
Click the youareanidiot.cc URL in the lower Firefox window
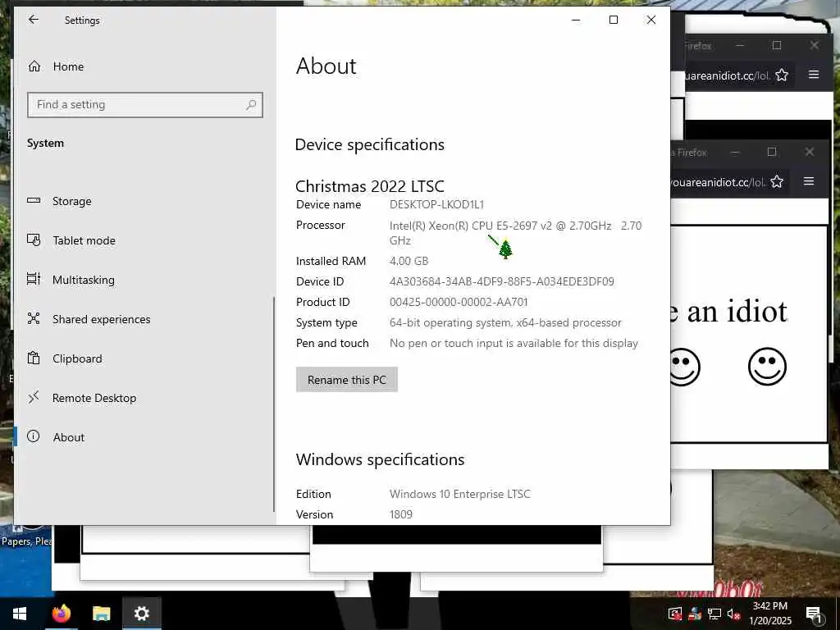coord(718,182)
